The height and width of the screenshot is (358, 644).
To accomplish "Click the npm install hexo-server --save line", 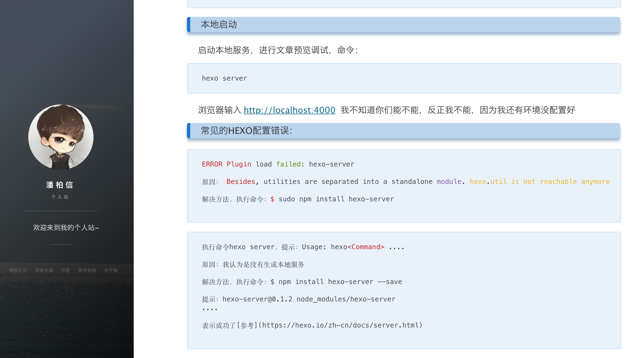I will 340,282.
